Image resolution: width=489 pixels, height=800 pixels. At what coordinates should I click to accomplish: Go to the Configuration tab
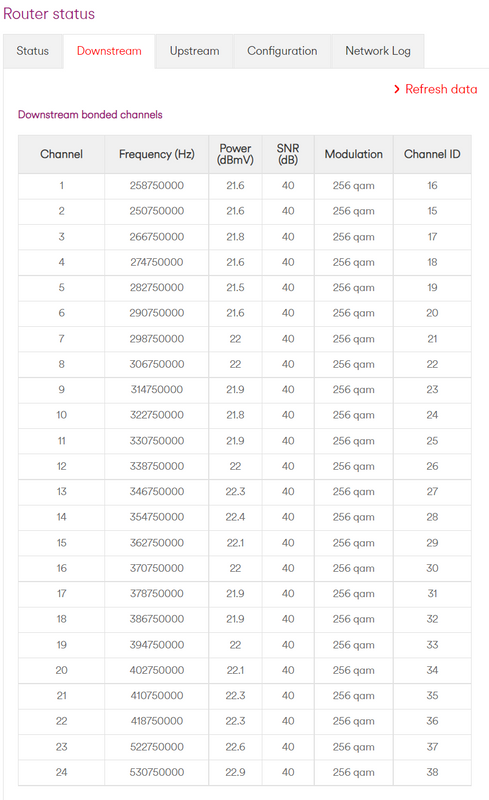click(282, 51)
